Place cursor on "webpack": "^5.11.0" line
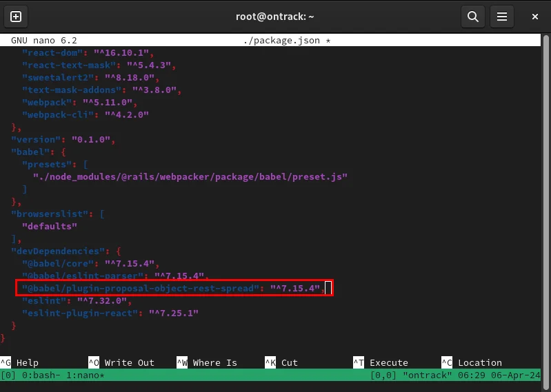This screenshot has width=551, height=392. click(80, 102)
